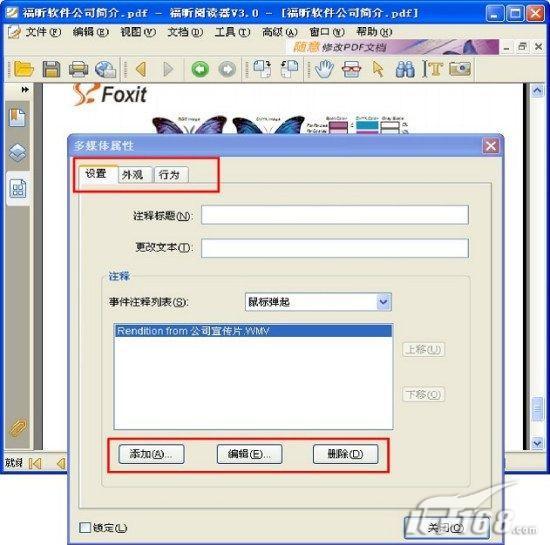Open the page thumbnails panel in sidebar

(x=18, y=189)
